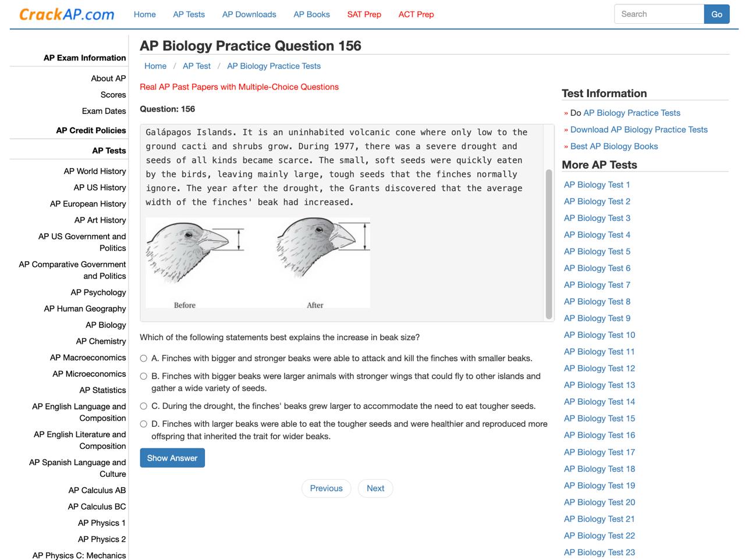Open AP Microeconomics in sidebar
This screenshot has height=560, width=745.
coord(89,373)
